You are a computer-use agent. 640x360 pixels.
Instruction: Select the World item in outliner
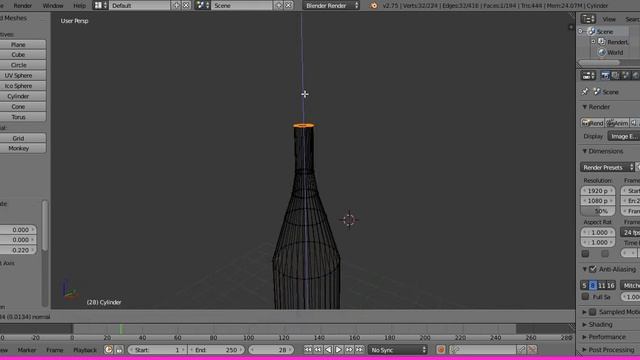615,52
